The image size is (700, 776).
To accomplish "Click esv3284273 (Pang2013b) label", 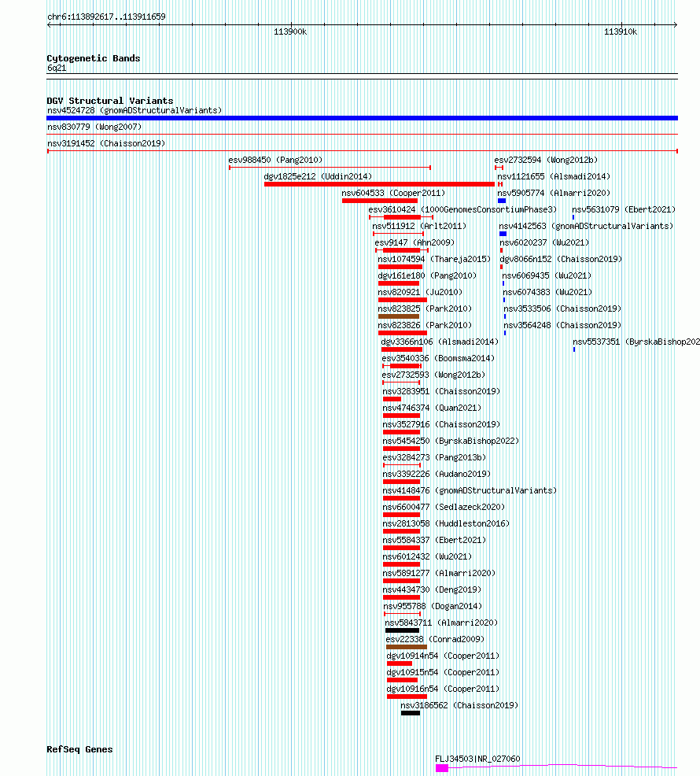I will point(434,458).
